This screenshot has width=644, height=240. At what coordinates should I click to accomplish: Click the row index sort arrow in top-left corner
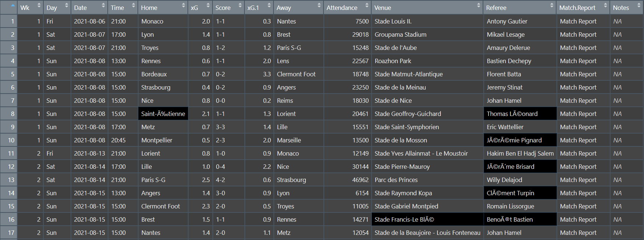[12, 6]
